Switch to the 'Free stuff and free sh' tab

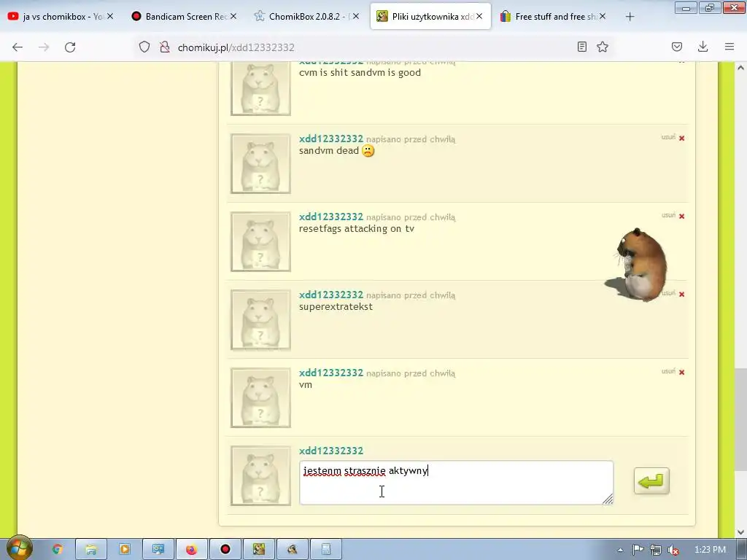coord(554,16)
